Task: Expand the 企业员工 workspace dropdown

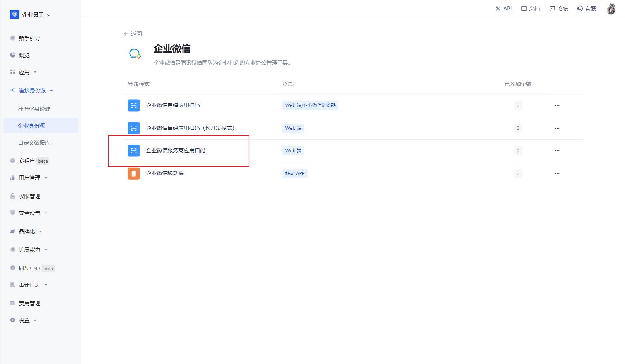Action: 49,15
